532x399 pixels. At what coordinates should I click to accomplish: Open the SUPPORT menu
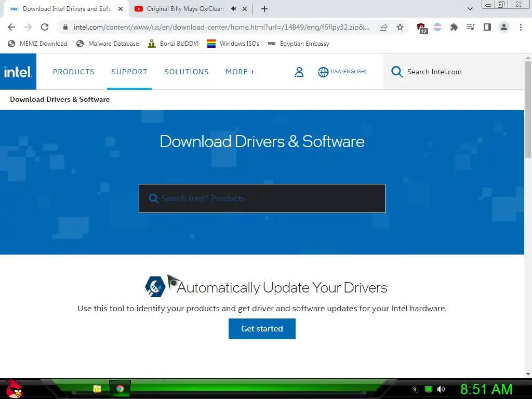tap(129, 72)
